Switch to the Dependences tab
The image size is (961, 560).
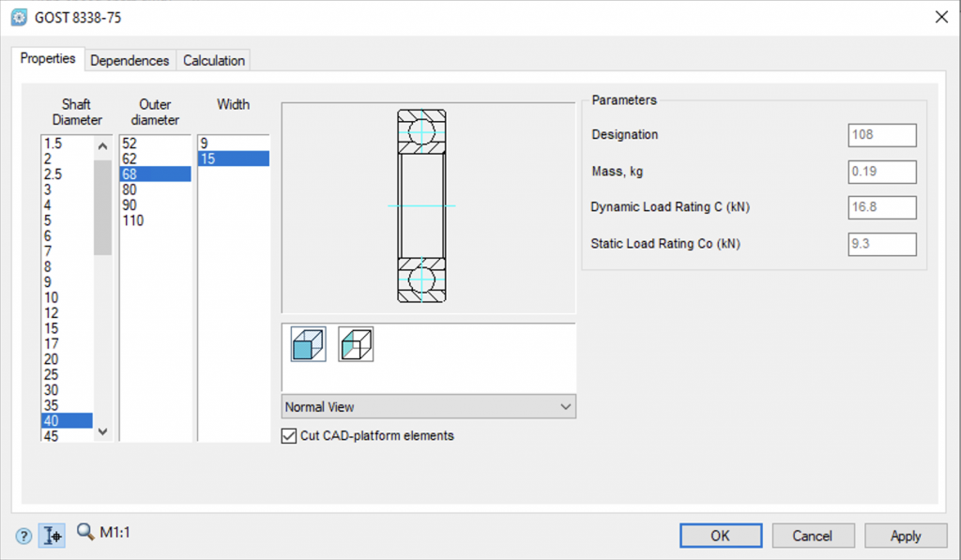click(x=130, y=60)
